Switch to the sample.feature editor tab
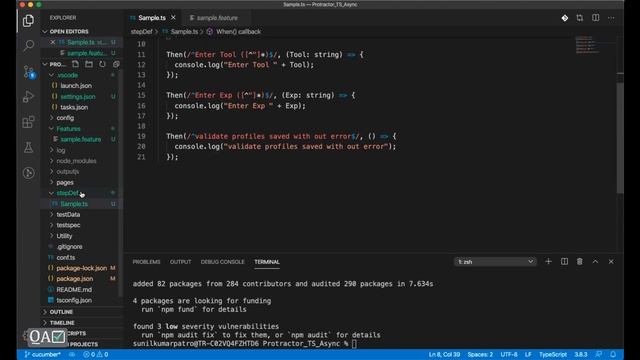Viewport: 640px width, 360px height. 216,18
